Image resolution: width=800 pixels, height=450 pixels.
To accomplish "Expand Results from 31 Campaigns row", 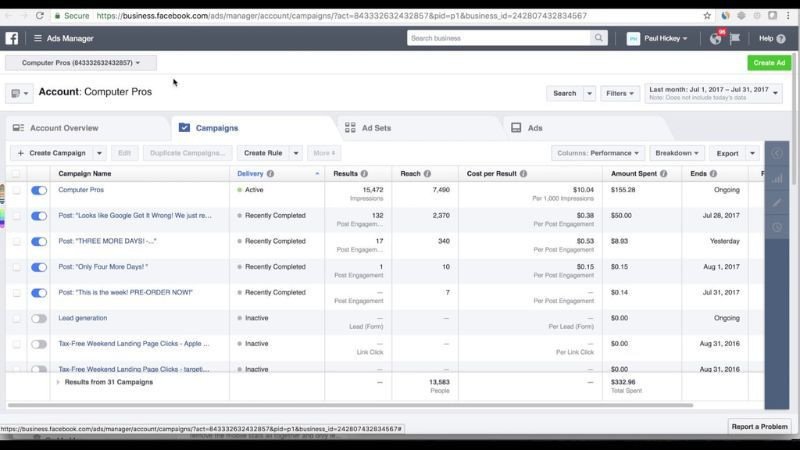I will pyautogui.click(x=58, y=382).
